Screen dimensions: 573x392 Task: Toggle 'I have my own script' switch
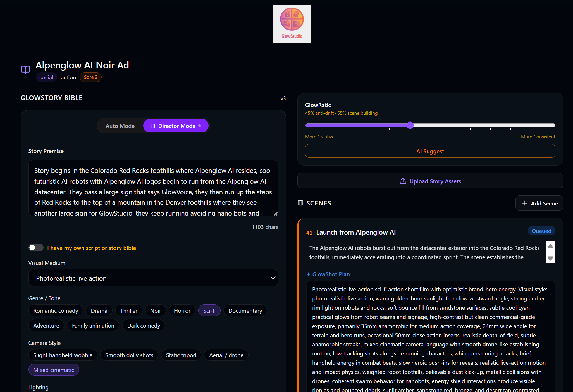coord(36,248)
